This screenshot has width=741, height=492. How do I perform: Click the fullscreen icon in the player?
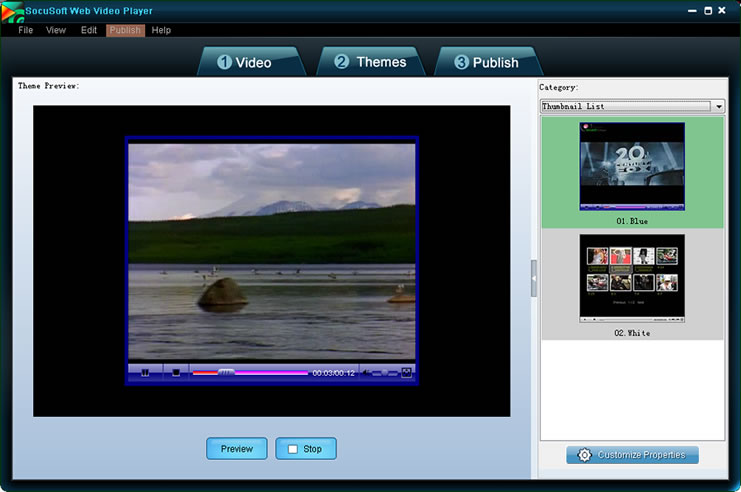tap(406, 373)
